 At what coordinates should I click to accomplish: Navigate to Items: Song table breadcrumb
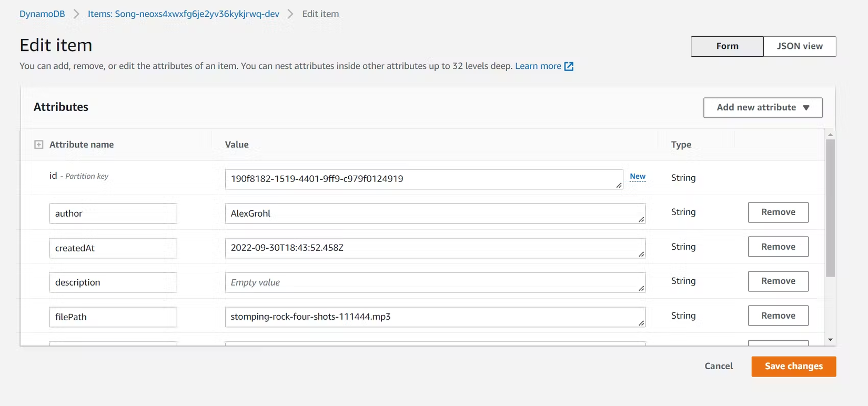pyautogui.click(x=183, y=14)
